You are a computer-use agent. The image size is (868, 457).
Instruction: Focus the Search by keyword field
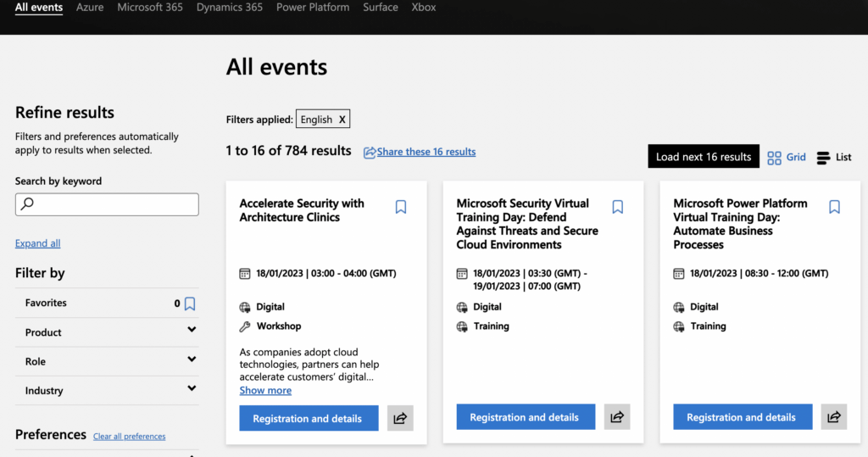[x=107, y=204]
